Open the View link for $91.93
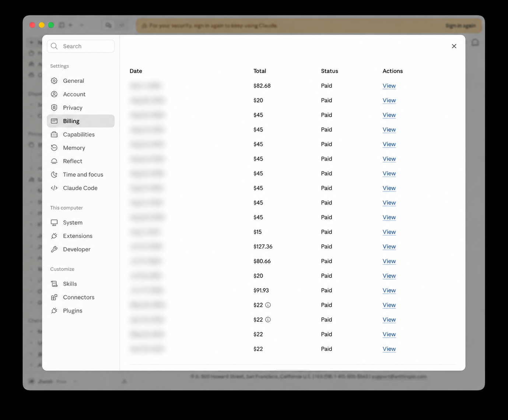Image resolution: width=508 pixels, height=420 pixels. click(x=389, y=290)
